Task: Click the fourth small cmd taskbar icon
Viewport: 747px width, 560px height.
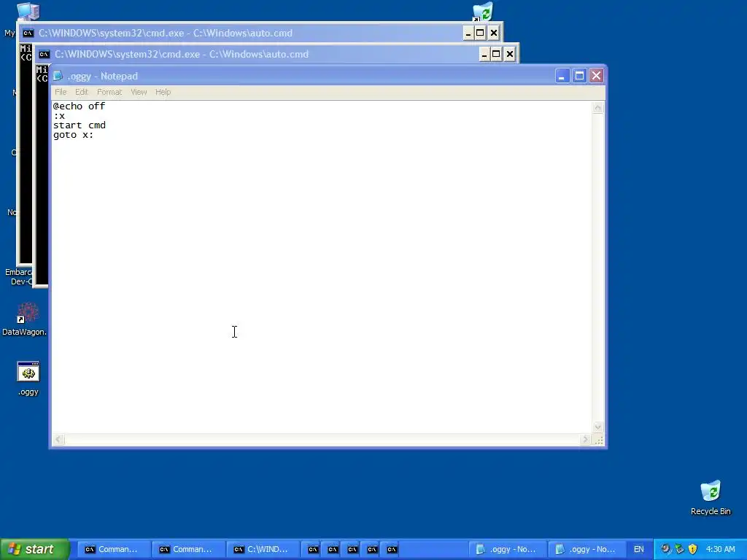Action: [x=372, y=549]
